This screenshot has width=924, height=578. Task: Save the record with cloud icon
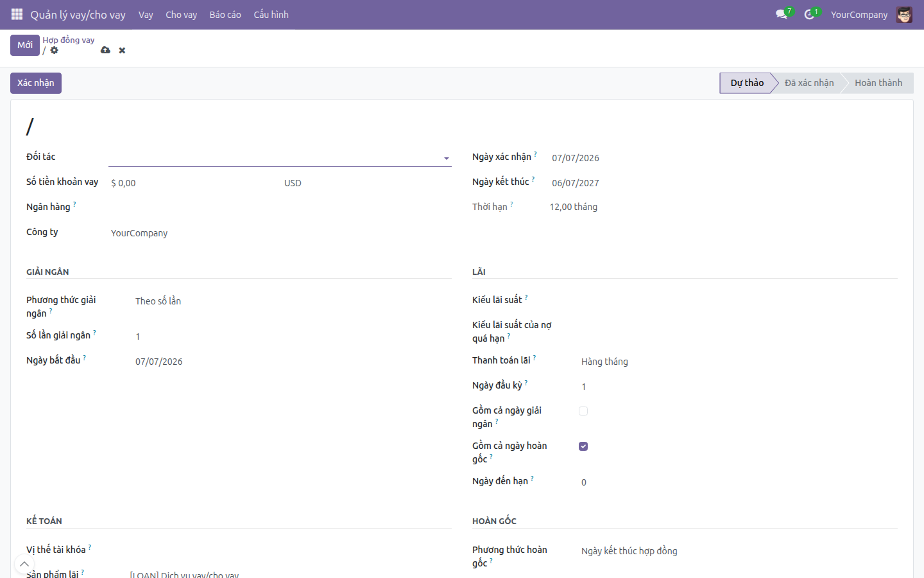click(x=105, y=50)
